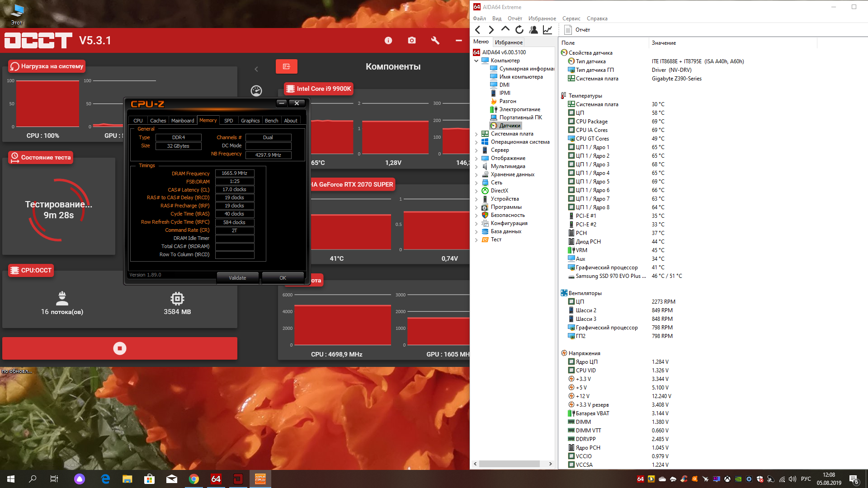The height and width of the screenshot is (488, 868).
Task: Open AIDA64 report user icon
Action: (x=533, y=30)
